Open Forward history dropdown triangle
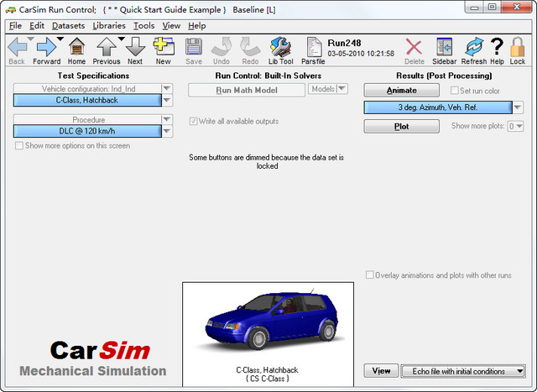537x392 pixels. [x=60, y=39]
